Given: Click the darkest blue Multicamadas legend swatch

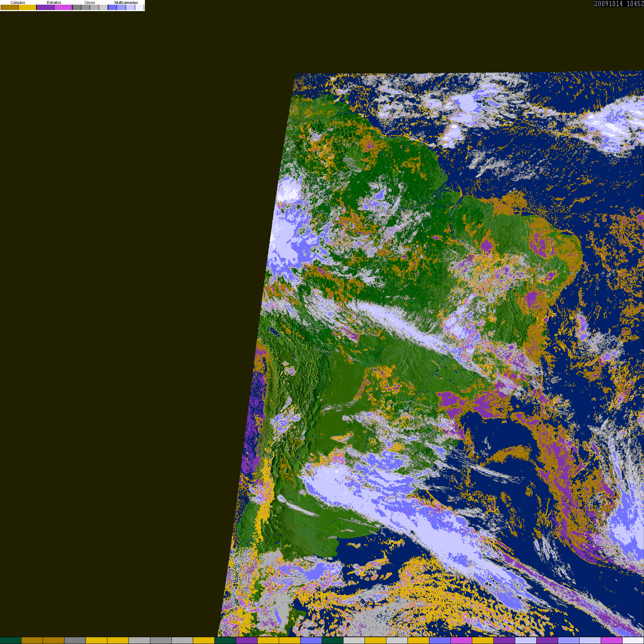Looking at the screenshot, I should click(112, 7).
